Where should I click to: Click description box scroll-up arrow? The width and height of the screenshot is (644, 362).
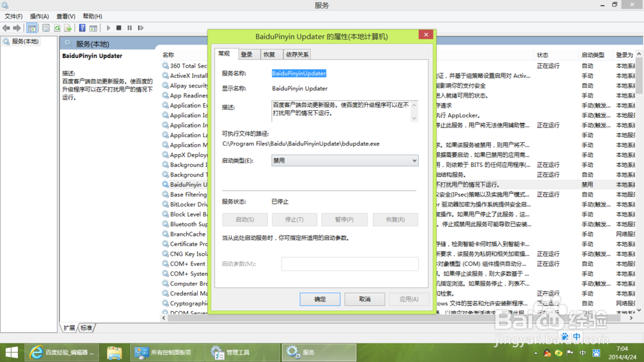point(414,105)
